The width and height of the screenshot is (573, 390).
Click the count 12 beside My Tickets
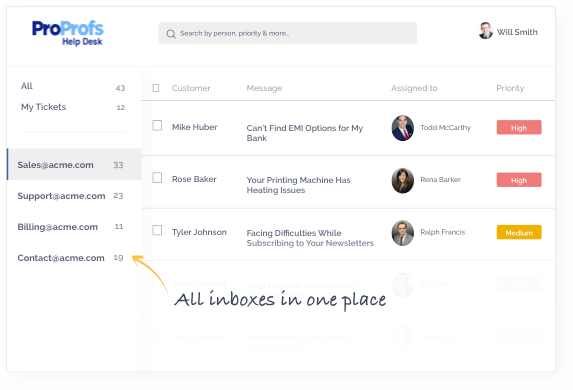pos(121,107)
